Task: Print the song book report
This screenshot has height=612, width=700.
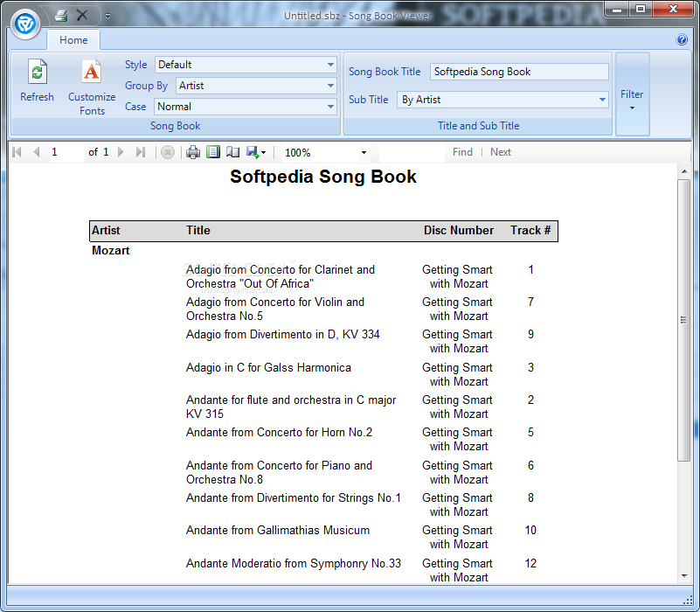Action: tap(193, 152)
